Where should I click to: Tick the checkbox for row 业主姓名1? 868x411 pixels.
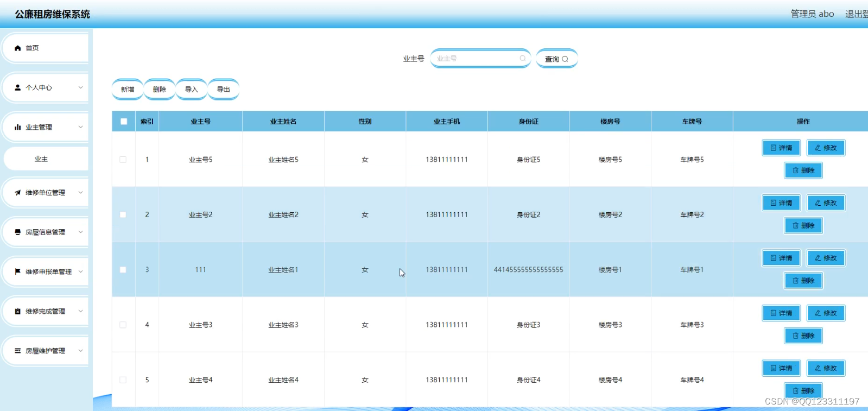tap(123, 270)
